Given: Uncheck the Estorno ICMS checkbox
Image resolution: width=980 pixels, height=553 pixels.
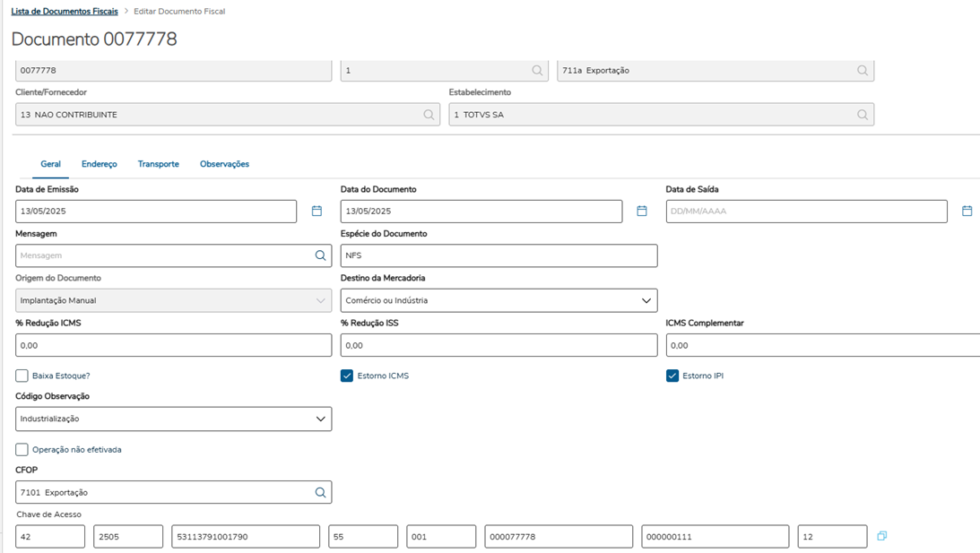Looking at the screenshot, I should (347, 376).
